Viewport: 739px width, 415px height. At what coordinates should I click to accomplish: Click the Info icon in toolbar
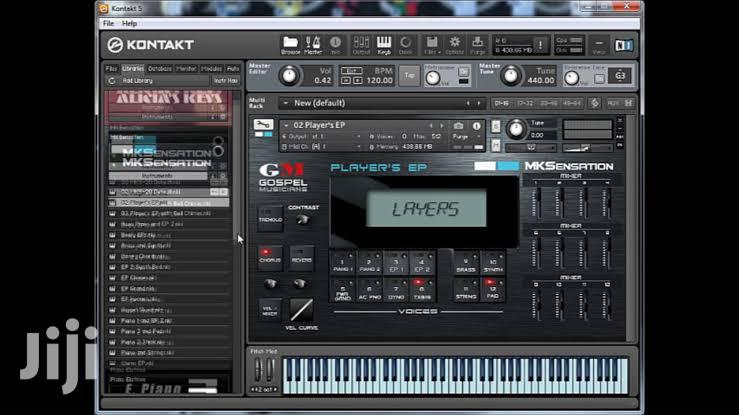[x=335, y=45]
